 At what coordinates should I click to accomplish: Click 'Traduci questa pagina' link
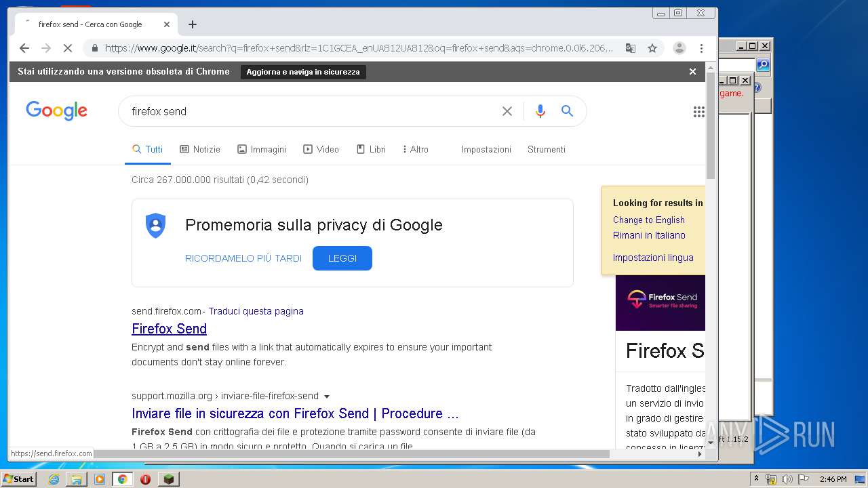256,311
